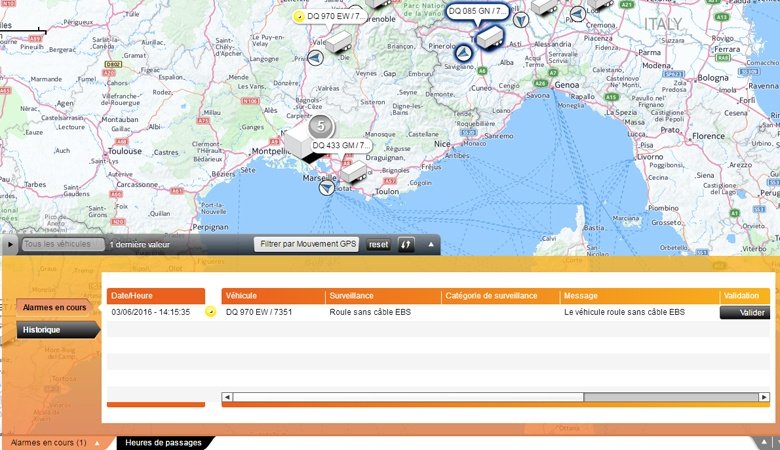Sort by the Message column header
The image size is (780, 450).
click(639, 295)
